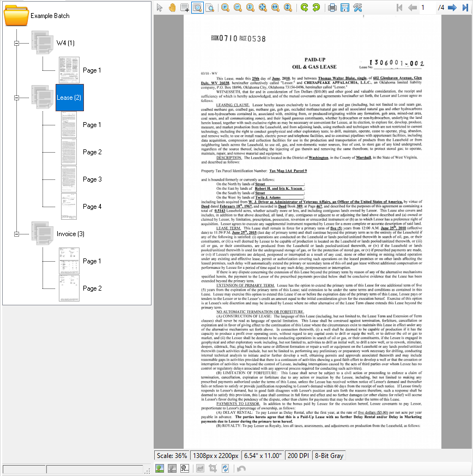Click the page number field

427,7
